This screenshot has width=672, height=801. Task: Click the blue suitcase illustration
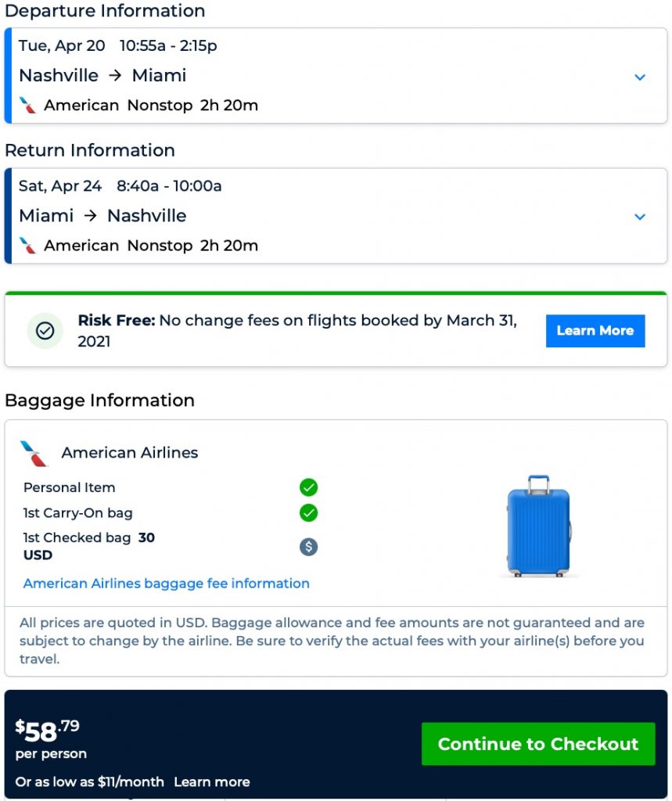coord(538,526)
